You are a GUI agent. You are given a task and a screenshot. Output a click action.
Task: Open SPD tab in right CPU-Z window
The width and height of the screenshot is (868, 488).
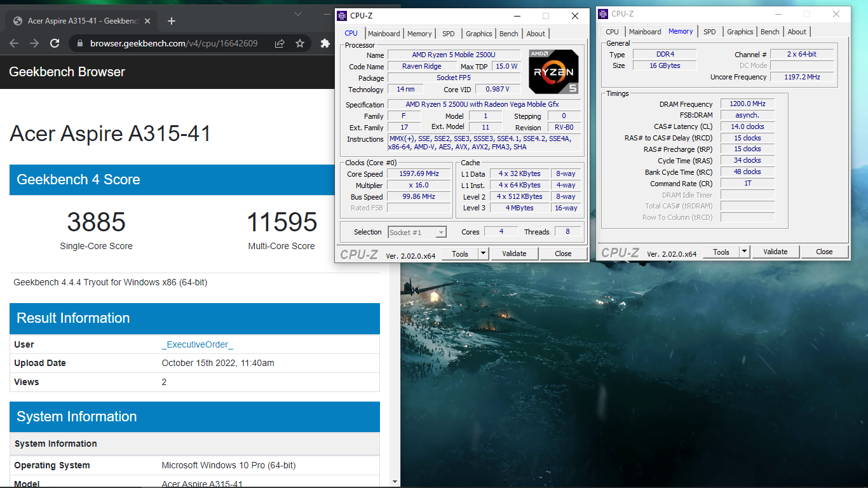tap(710, 32)
